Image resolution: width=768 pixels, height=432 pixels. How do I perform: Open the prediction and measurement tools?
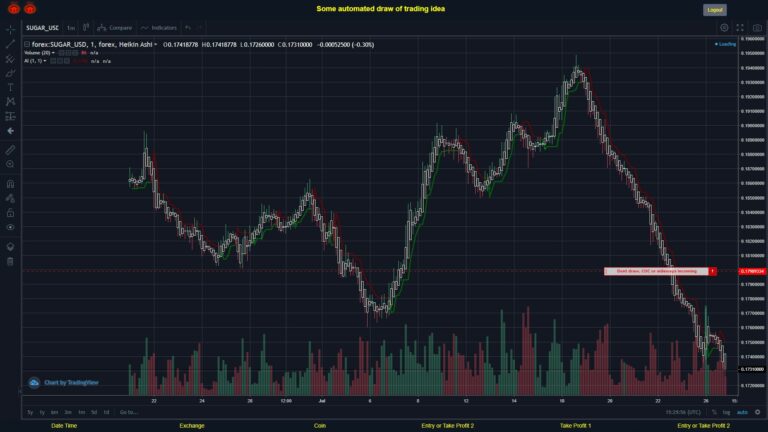click(10, 117)
